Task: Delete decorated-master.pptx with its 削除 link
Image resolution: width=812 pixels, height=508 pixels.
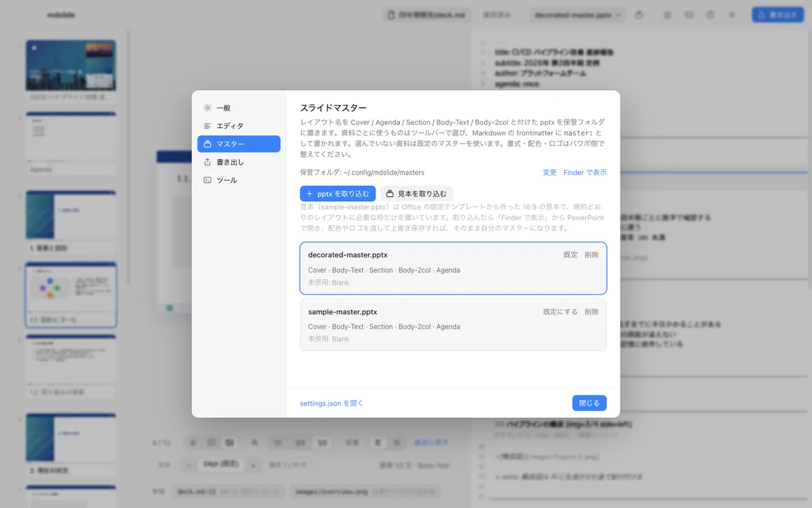Action: (591, 255)
